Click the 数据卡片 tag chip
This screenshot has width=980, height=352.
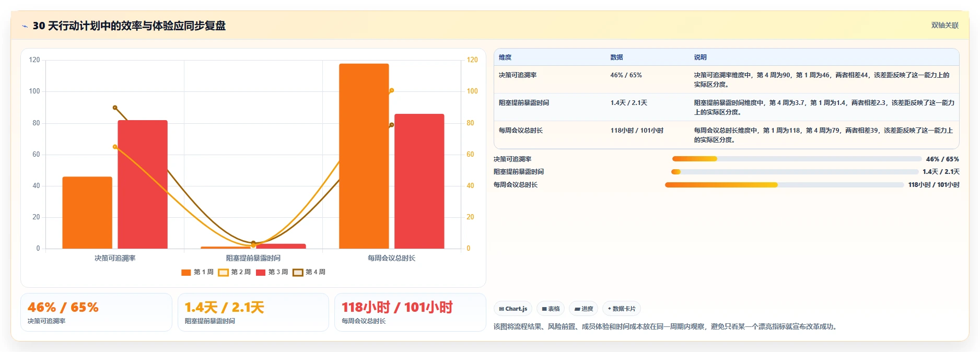[x=622, y=309]
